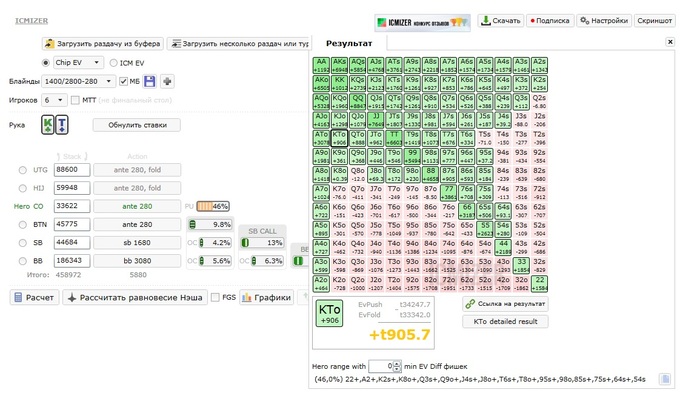Close the Результат panel
The height and width of the screenshot is (401, 700).
point(670,42)
